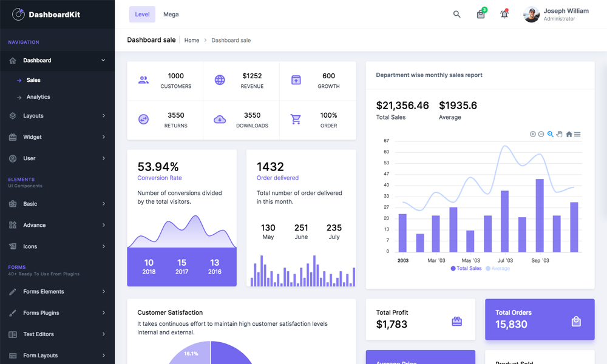Click the chart zoom in plus icon
607x364 pixels.
(533, 134)
